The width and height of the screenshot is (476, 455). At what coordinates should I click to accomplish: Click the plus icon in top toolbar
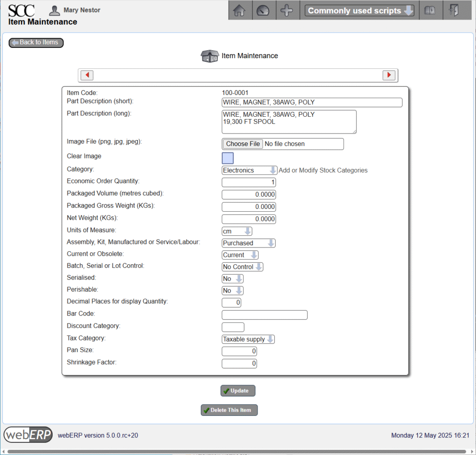click(x=287, y=11)
